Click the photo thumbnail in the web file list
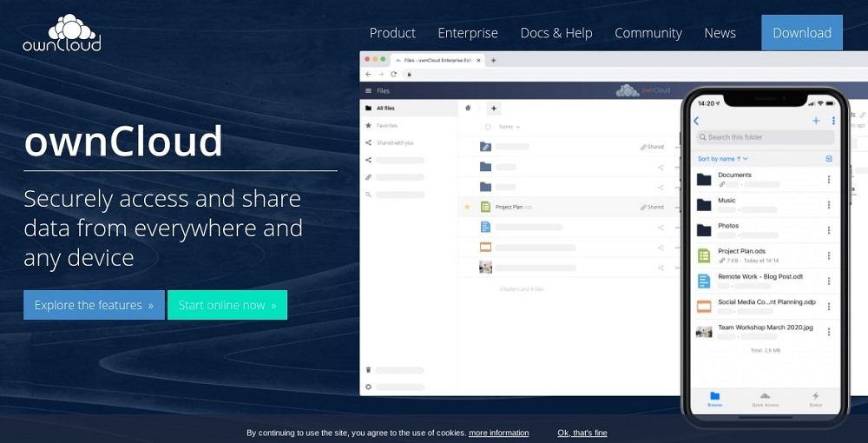Screen dimensions: 868x443 click(x=485, y=268)
